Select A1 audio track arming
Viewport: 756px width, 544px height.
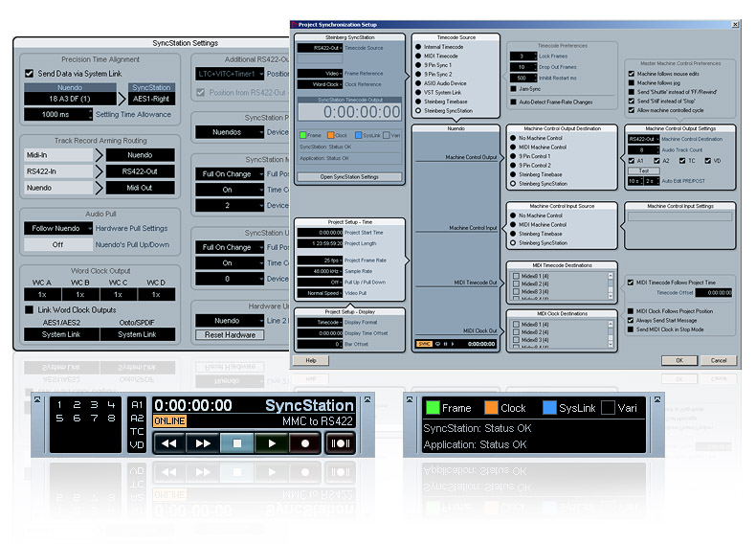(137, 405)
